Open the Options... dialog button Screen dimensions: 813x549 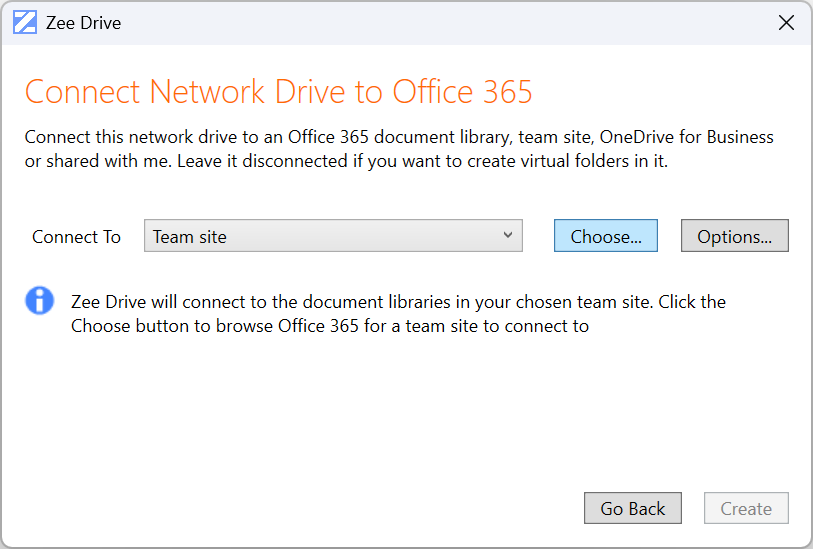point(734,236)
